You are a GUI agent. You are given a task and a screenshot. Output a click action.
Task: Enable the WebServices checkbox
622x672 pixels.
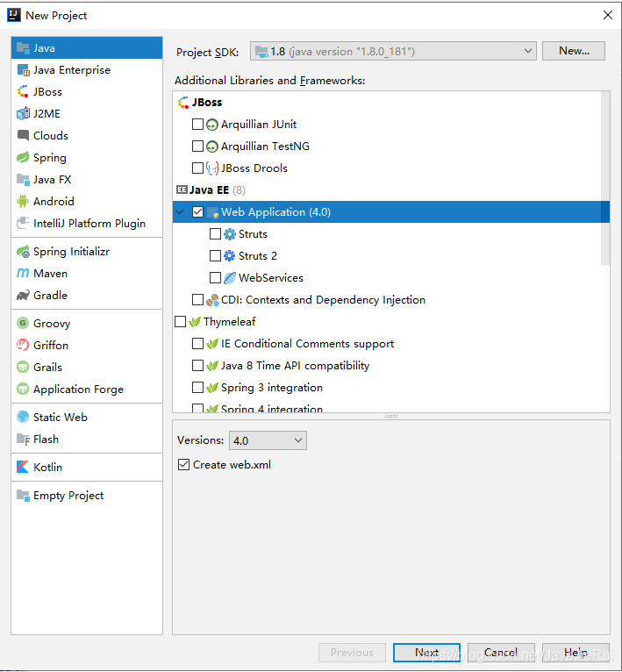click(215, 278)
